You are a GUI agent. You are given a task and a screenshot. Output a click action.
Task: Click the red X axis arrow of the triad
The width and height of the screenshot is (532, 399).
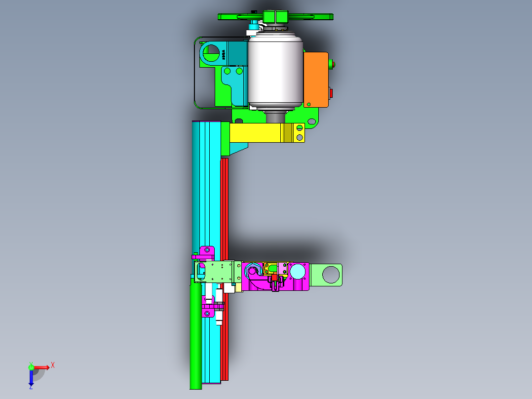[41, 367]
